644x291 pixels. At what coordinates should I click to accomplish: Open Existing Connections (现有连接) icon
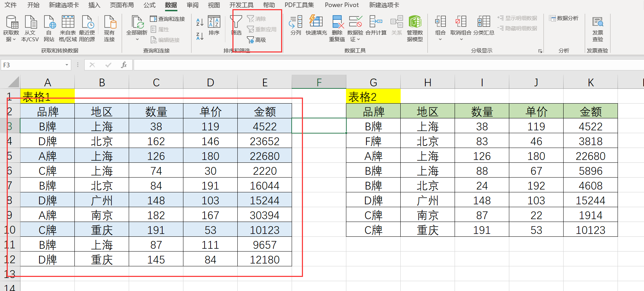[109, 22]
